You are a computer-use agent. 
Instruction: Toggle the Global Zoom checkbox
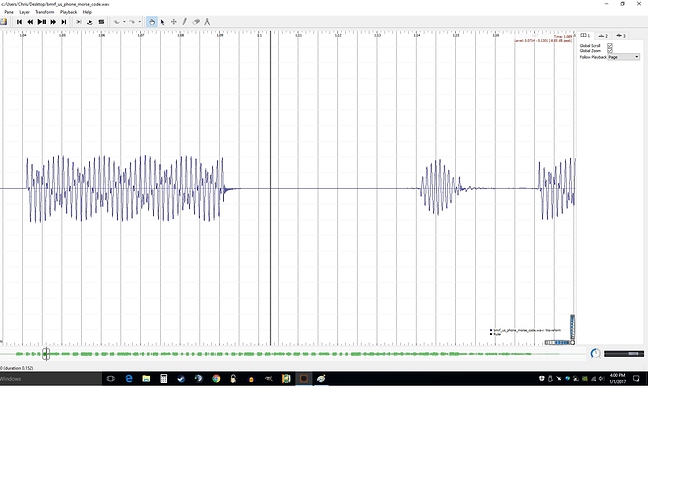[610, 51]
